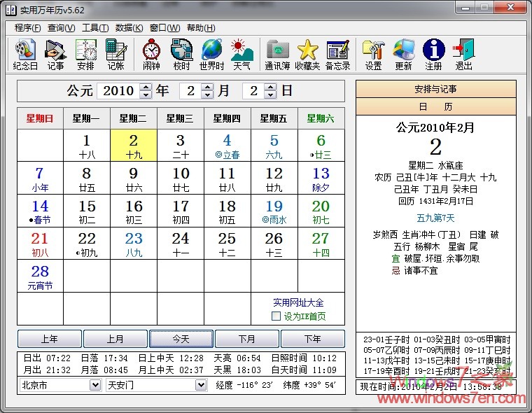Screen dimensions: 532x413
Task: Decrease the month with spinner down arrow
Action: tap(207, 94)
